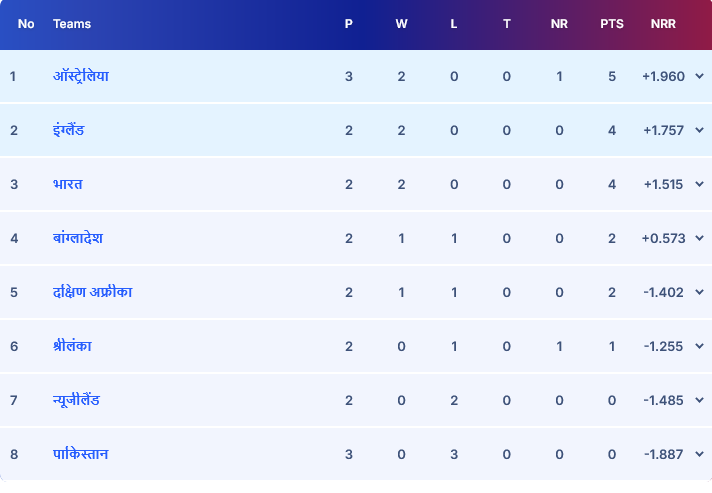The height and width of the screenshot is (493, 712).
Task: Click the NRR column header
Action: [662, 24]
